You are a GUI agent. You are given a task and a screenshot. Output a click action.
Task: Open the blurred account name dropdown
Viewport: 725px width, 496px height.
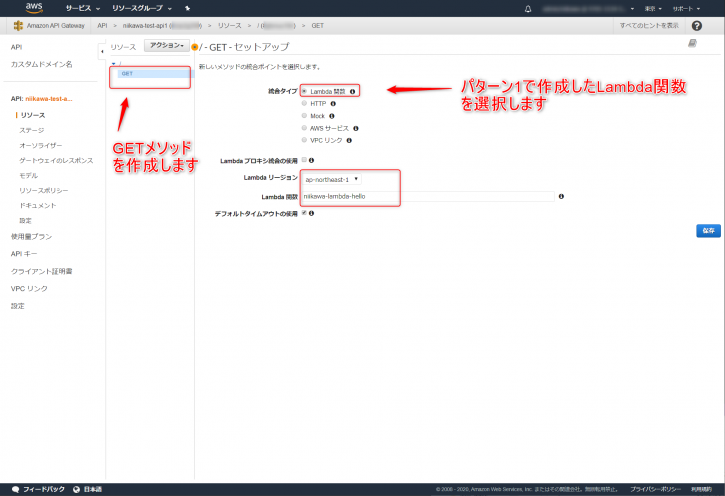pyautogui.click(x=588, y=9)
